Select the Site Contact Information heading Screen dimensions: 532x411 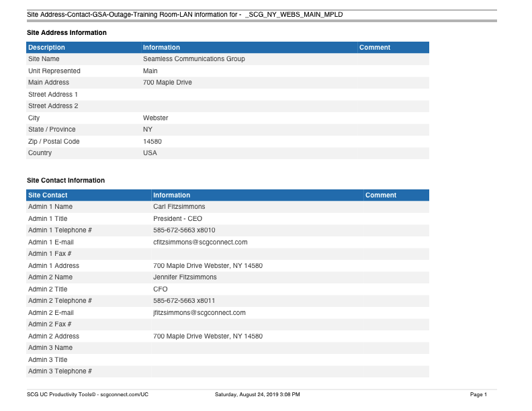66,180
